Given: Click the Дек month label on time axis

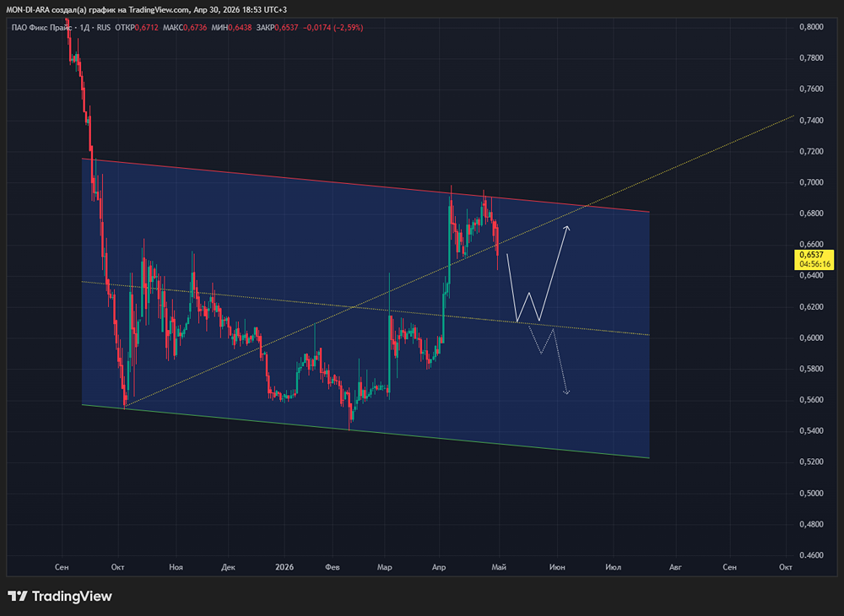Looking at the screenshot, I should (228, 568).
